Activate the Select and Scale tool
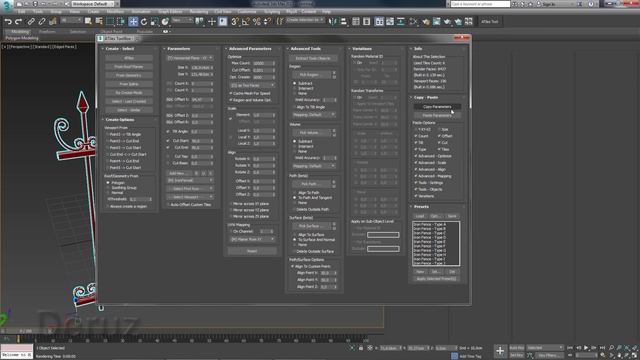 click(154, 21)
